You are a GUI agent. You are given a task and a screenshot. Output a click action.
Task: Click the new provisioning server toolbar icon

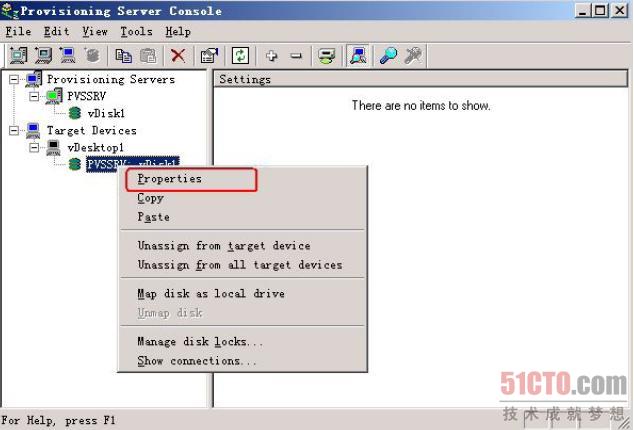click(19, 55)
